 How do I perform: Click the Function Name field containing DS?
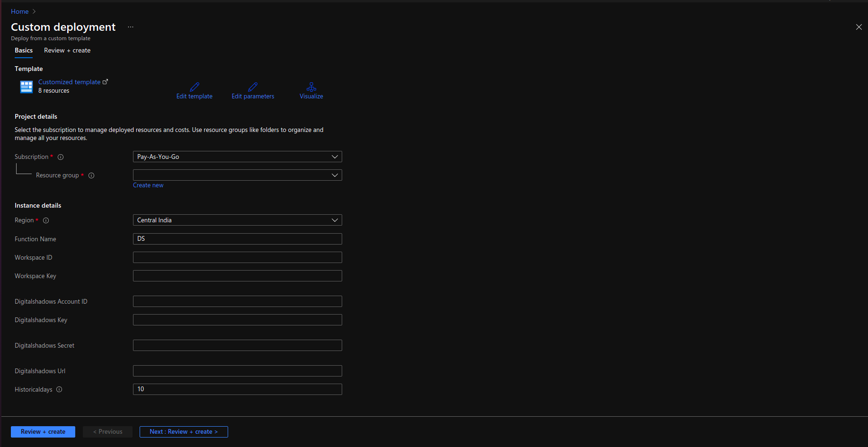[238, 239]
